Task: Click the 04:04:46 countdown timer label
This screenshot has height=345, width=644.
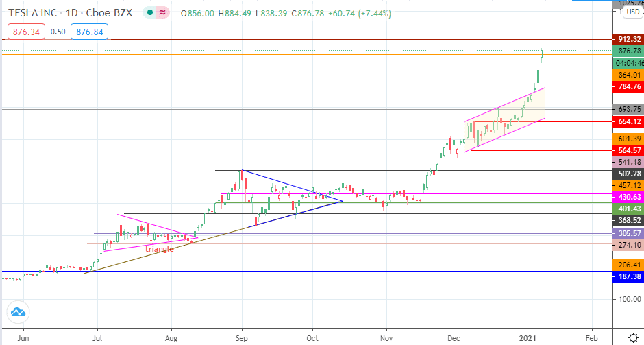Action: [628, 63]
